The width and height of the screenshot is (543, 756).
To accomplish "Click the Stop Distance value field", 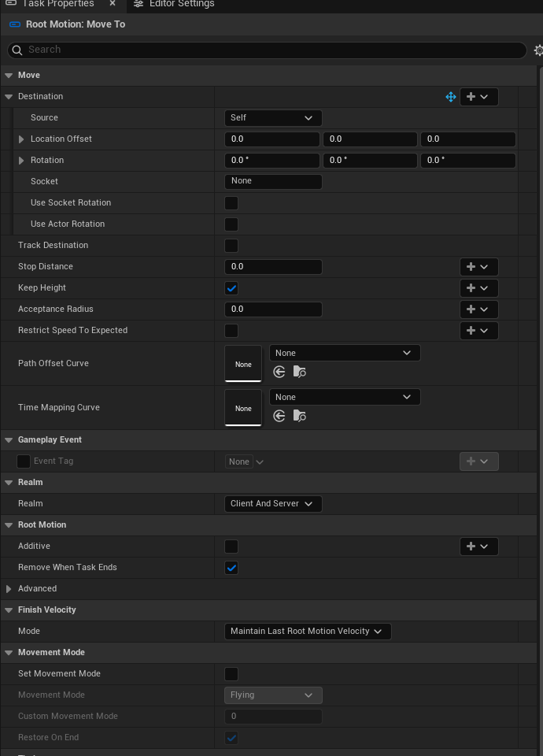I will 273,267.
